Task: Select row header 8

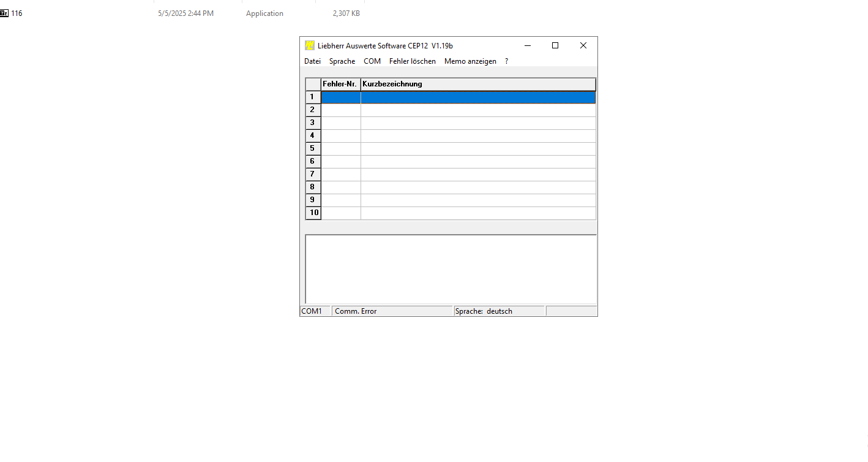Action: 313,187
